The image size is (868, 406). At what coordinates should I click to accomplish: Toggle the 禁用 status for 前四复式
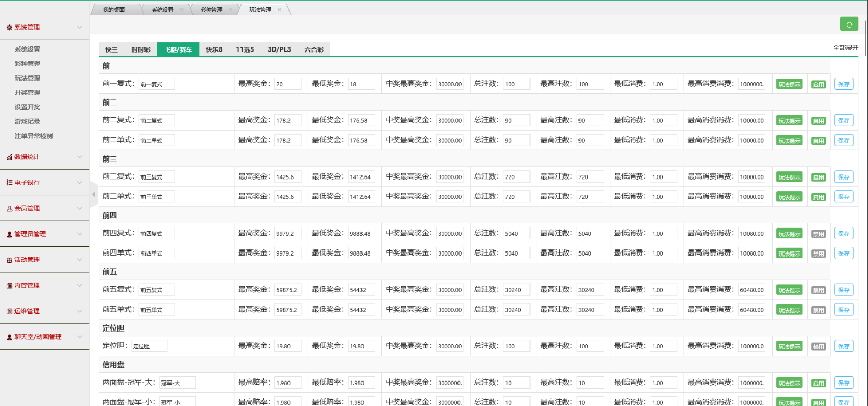[x=818, y=234]
